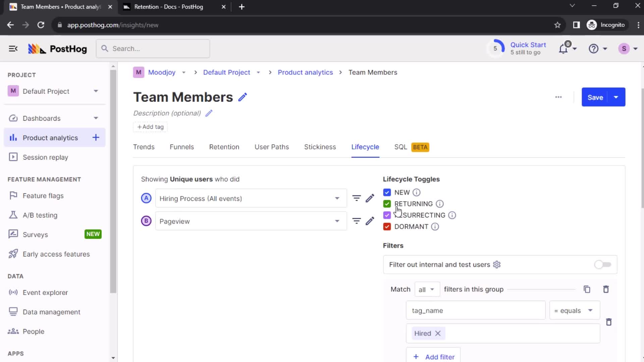The height and width of the screenshot is (362, 644).
Task: Open Surveys in the sidebar
Action: [54, 235]
